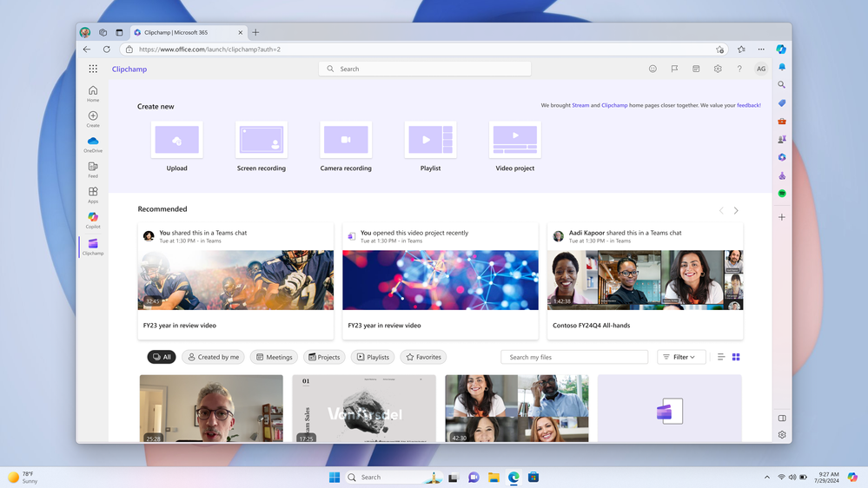Create a new Playlist

430,147
